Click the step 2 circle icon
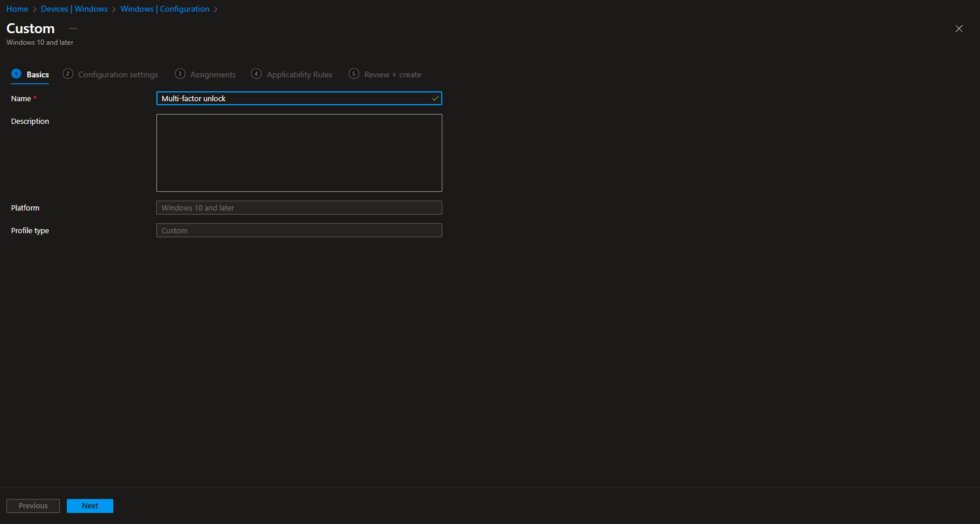The image size is (980, 524). click(67, 74)
